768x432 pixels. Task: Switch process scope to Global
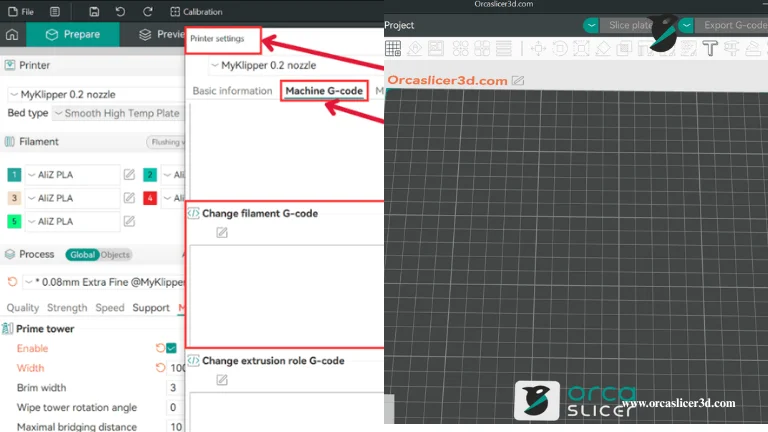tap(82, 255)
